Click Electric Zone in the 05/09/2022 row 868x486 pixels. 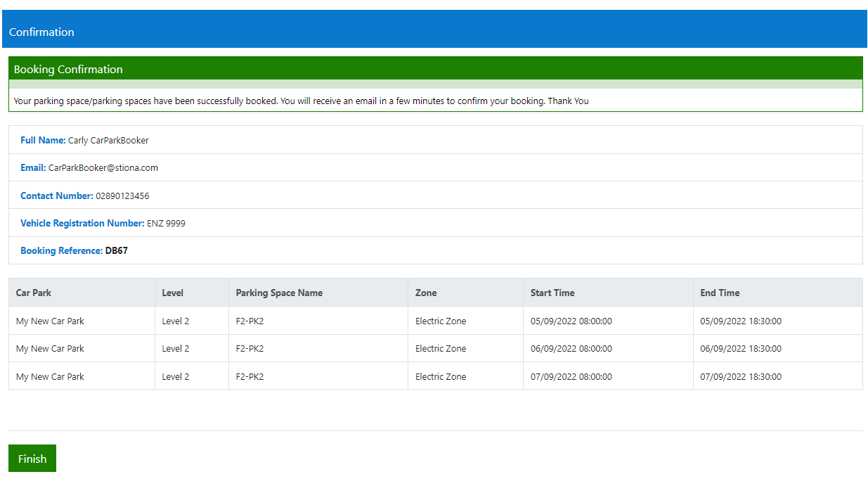(x=441, y=321)
